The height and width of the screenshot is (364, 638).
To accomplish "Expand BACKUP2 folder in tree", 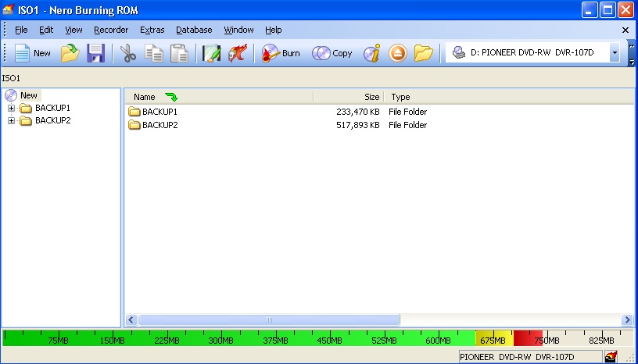I will pos(11,121).
